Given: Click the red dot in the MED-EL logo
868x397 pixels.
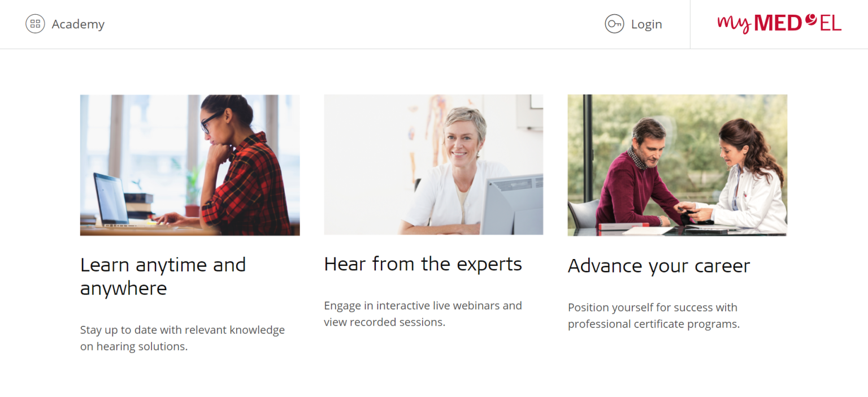Looking at the screenshot, I should (811, 18).
